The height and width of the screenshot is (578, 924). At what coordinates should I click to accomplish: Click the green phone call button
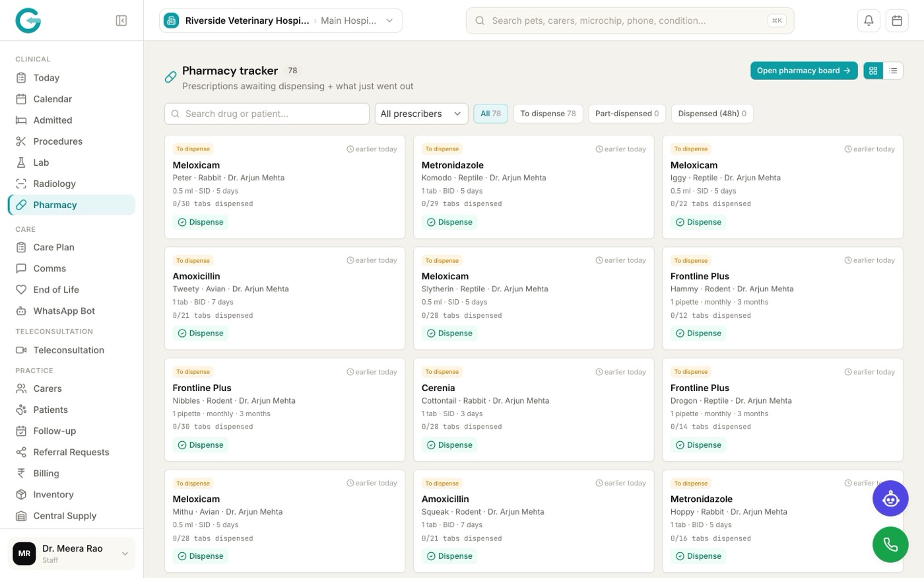(890, 545)
